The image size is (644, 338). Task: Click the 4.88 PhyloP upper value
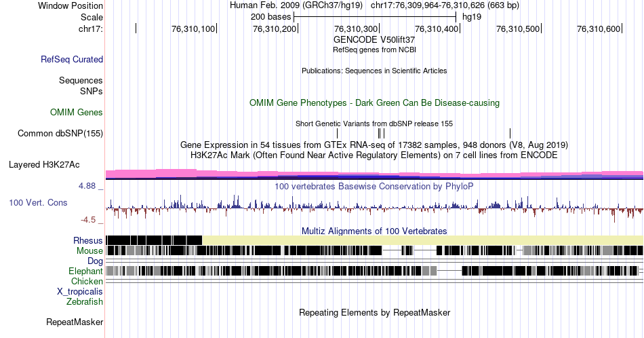click(87, 186)
